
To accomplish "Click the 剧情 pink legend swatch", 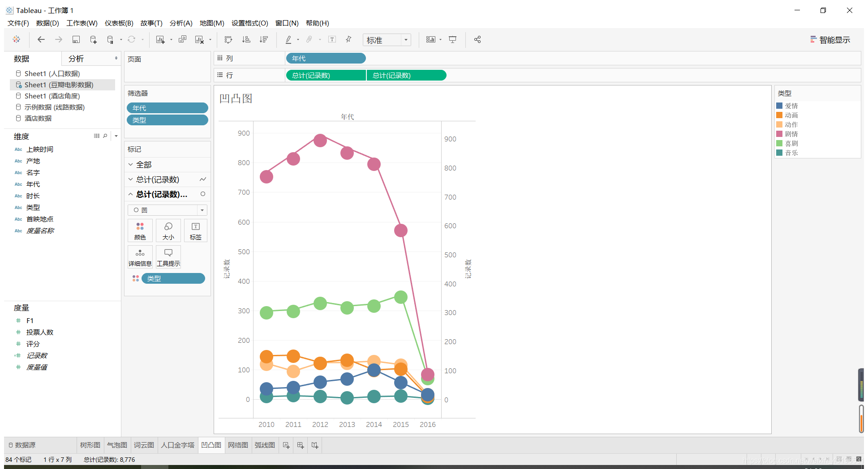I will point(779,134).
